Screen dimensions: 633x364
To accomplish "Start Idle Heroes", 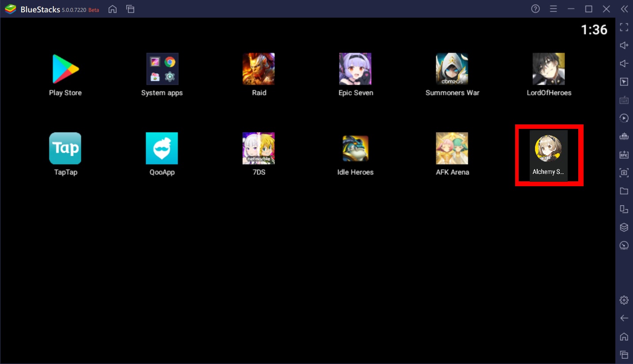I will tap(355, 149).
